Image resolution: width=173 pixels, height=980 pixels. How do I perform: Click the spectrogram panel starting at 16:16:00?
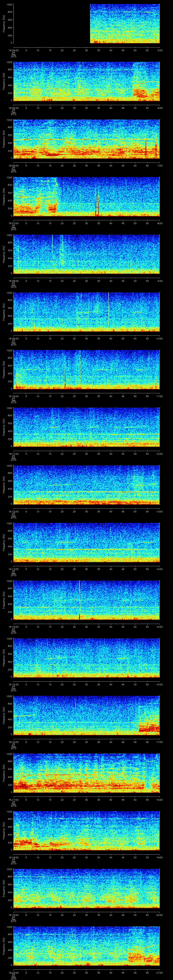coord(87,715)
